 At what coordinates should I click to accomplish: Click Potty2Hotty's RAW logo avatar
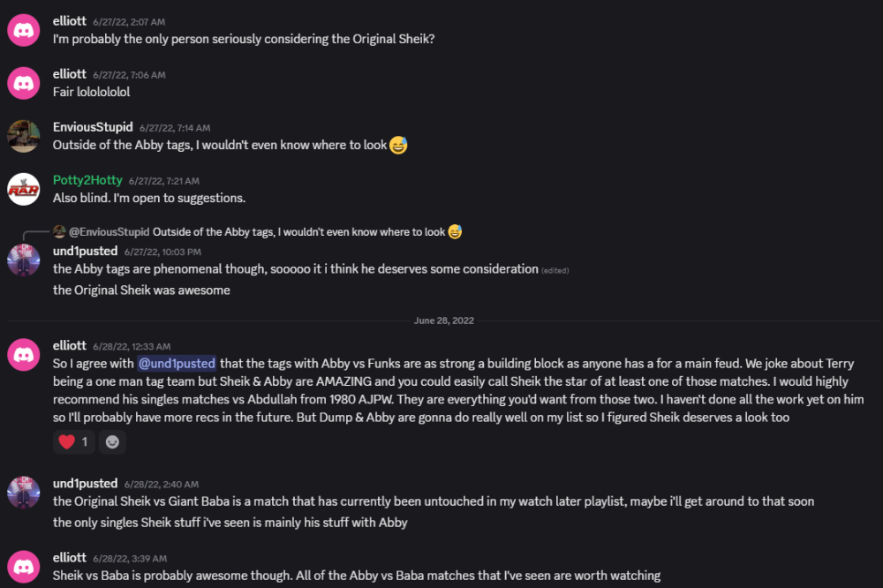(23, 189)
